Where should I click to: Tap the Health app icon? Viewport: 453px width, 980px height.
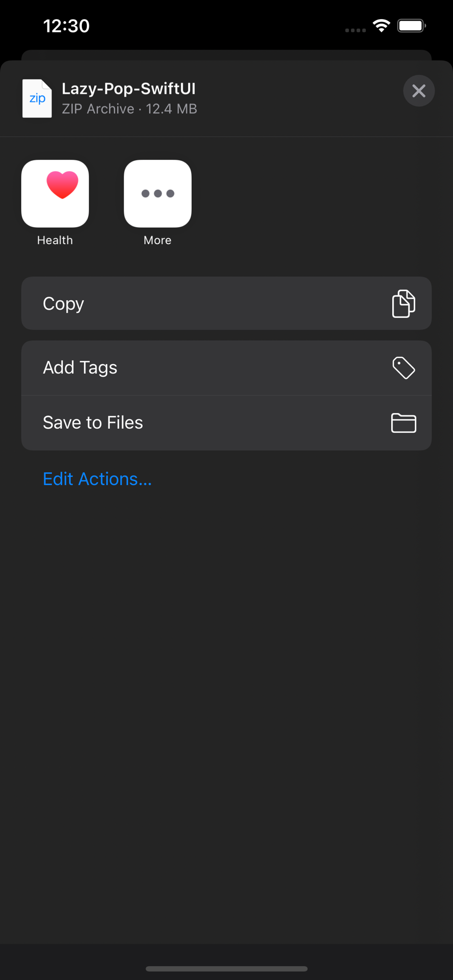[55, 194]
